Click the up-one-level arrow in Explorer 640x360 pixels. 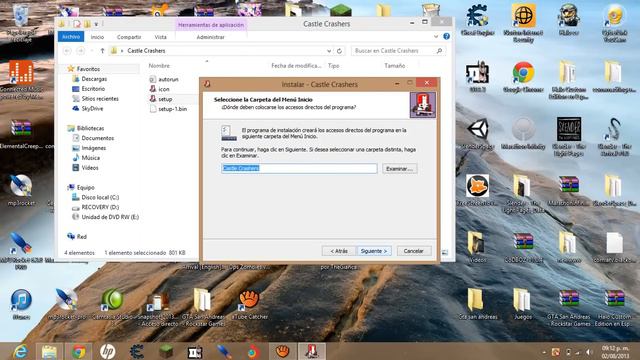click(x=102, y=51)
